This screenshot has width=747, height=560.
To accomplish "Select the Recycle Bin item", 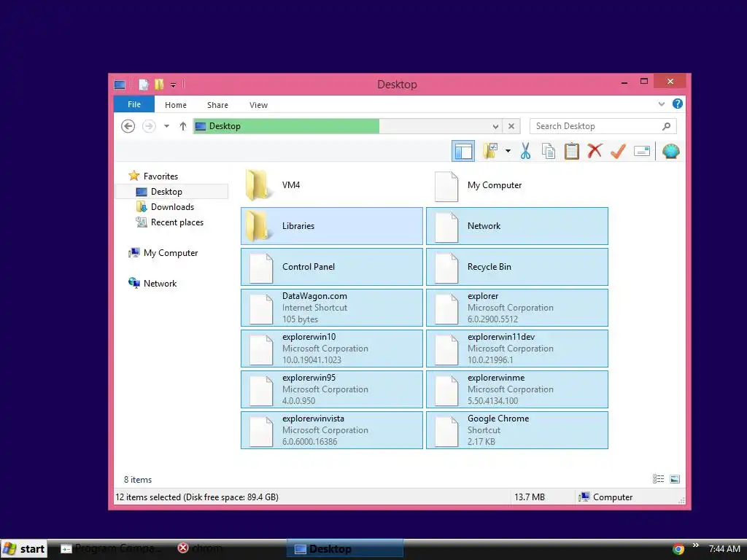I will 517,267.
